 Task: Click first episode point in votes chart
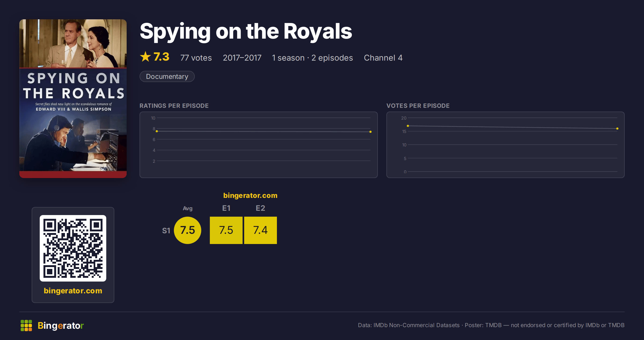click(x=408, y=126)
